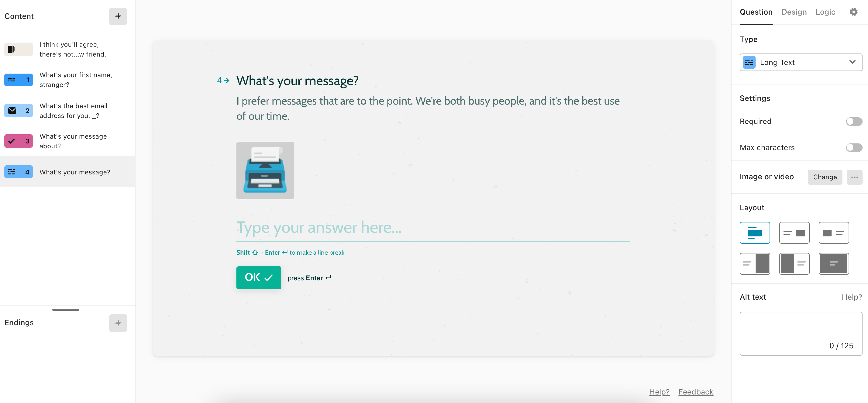The width and height of the screenshot is (868, 403).
Task: Select 'What's your first name, stranger?' item
Action: [x=67, y=80]
